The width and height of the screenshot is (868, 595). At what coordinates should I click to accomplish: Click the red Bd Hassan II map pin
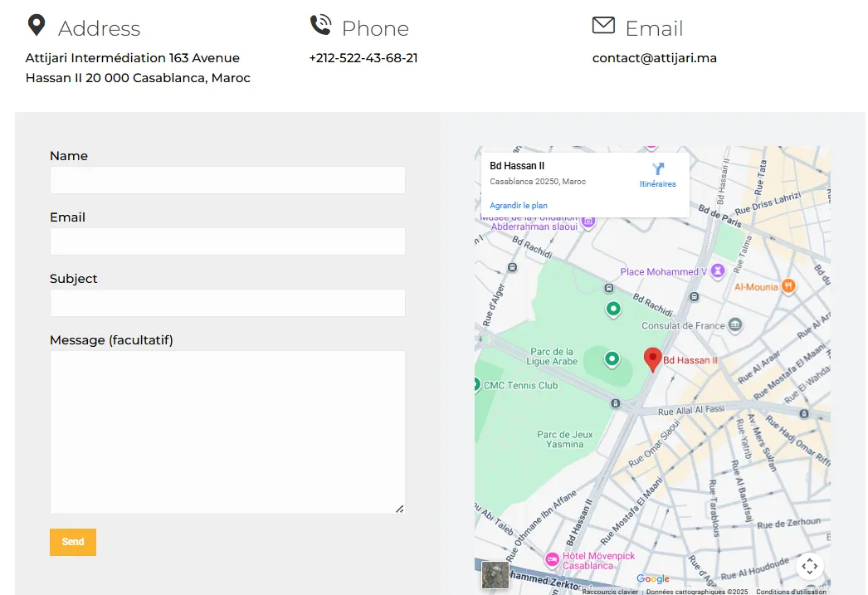point(653,358)
